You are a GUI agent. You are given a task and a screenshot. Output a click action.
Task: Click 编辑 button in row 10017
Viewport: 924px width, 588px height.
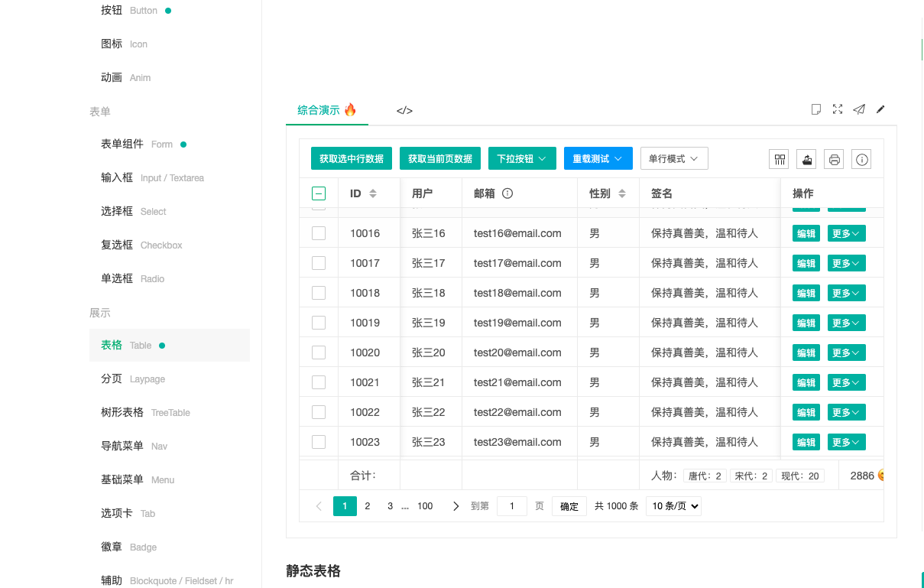coord(806,263)
